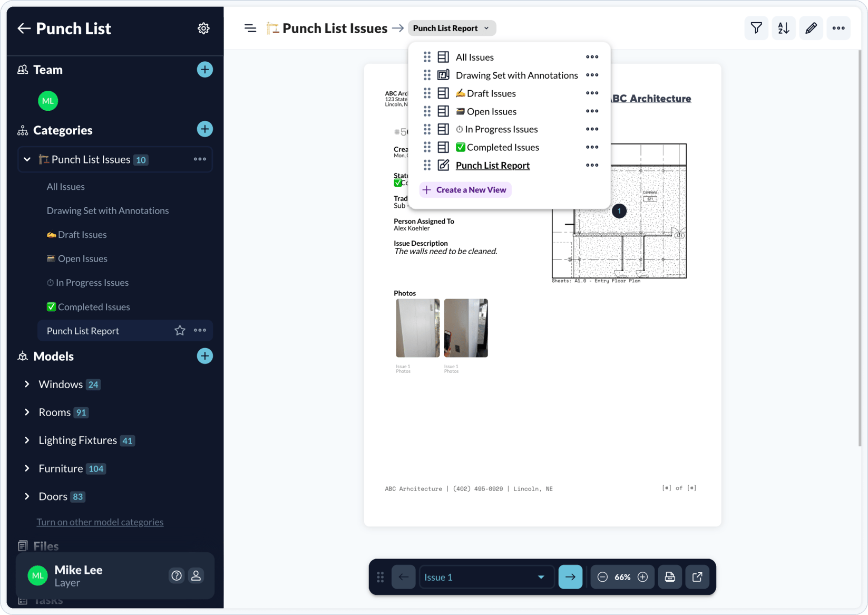The height and width of the screenshot is (615, 868).
Task: Select Punch List Report in the dropdown
Action: [492, 165]
